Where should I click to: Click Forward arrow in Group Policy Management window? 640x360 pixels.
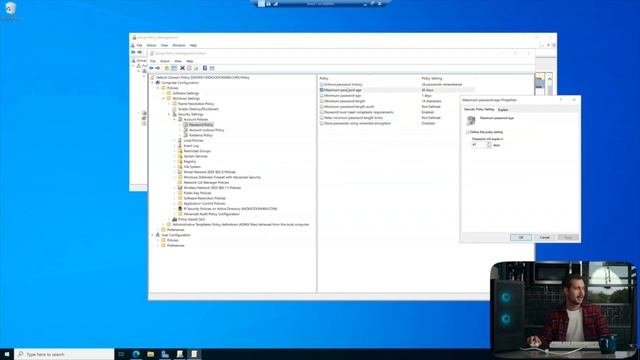[x=140, y=52]
